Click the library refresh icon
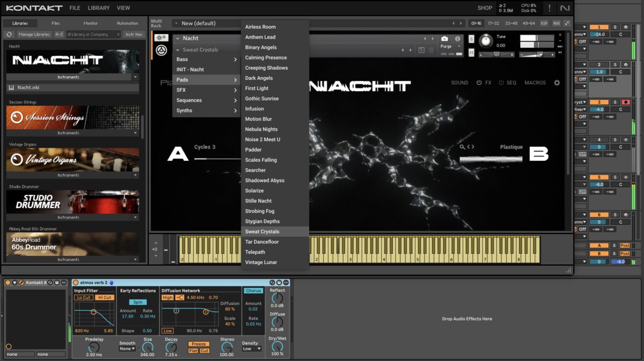 [x=9, y=34]
